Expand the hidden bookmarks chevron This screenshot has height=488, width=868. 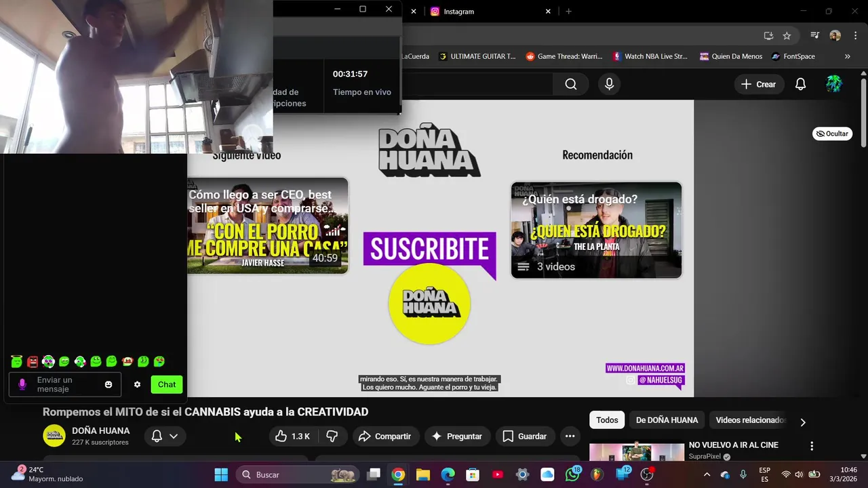tap(848, 56)
